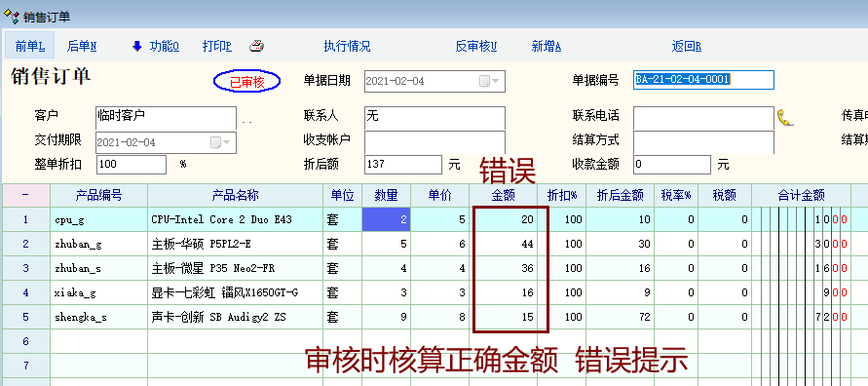
Task: Click 新增 to create new order
Action: 547,46
